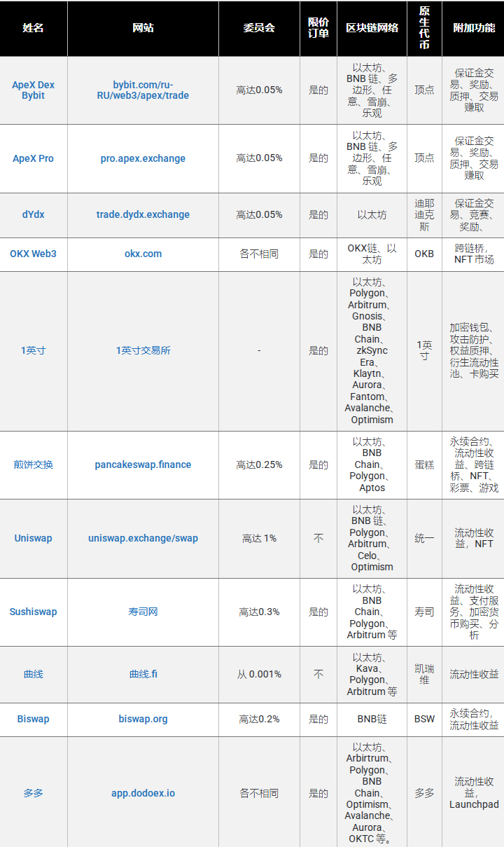The height and width of the screenshot is (847, 504).
Task: Click the 原生代币 column header
Action: click(x=424, y=28)
